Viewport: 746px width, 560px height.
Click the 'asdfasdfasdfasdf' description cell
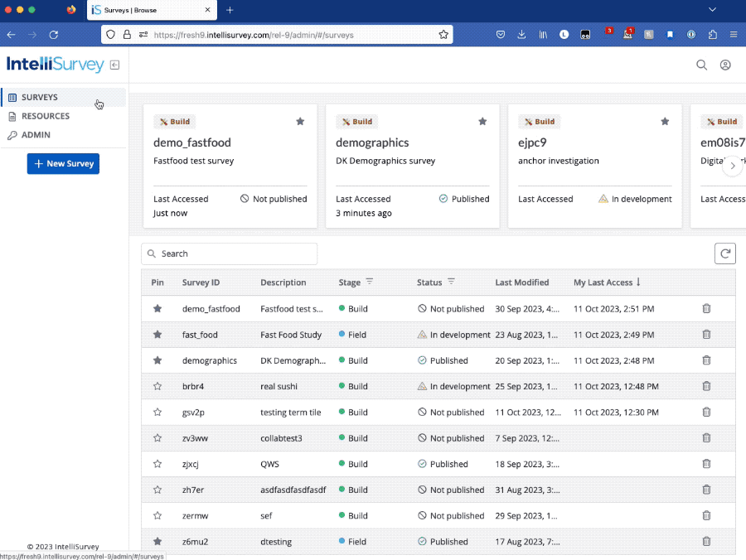293,490
